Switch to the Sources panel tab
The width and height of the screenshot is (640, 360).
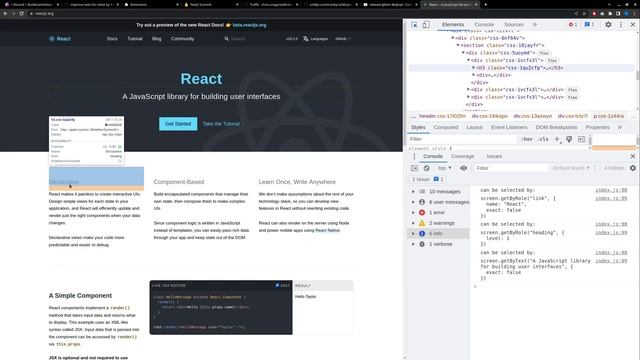coord(513,25)
